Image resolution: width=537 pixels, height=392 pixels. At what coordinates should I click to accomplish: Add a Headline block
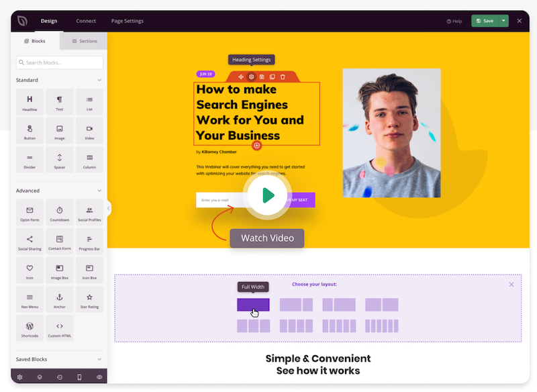click(x=30, y=101)
